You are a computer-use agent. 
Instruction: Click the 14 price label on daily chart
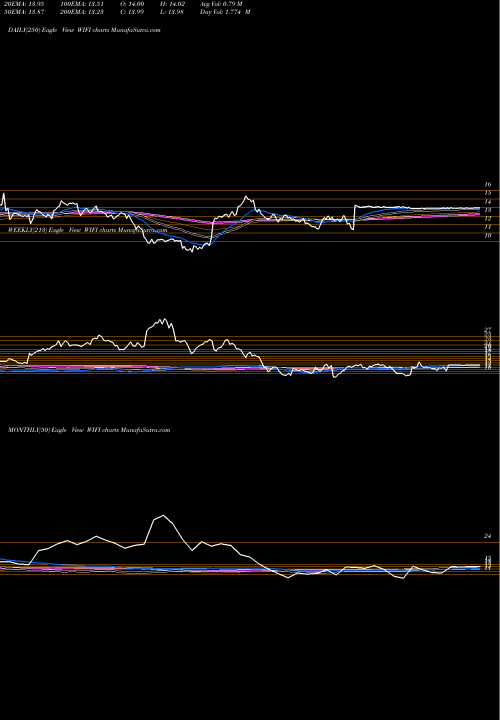coord(488,202)
